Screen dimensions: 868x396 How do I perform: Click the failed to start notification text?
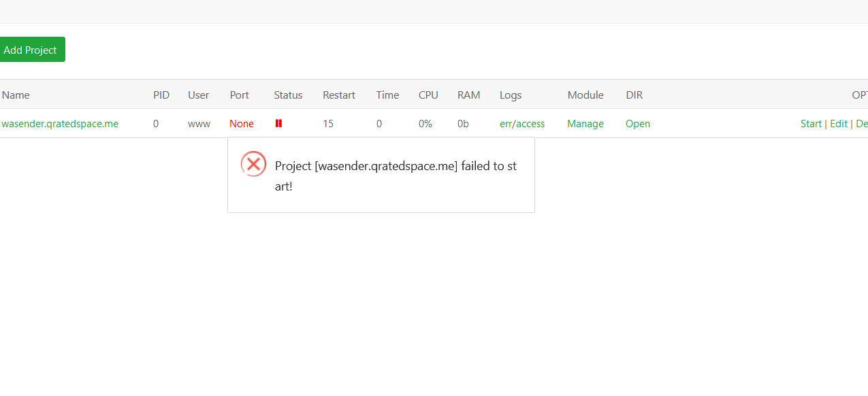tap(395, 176)
